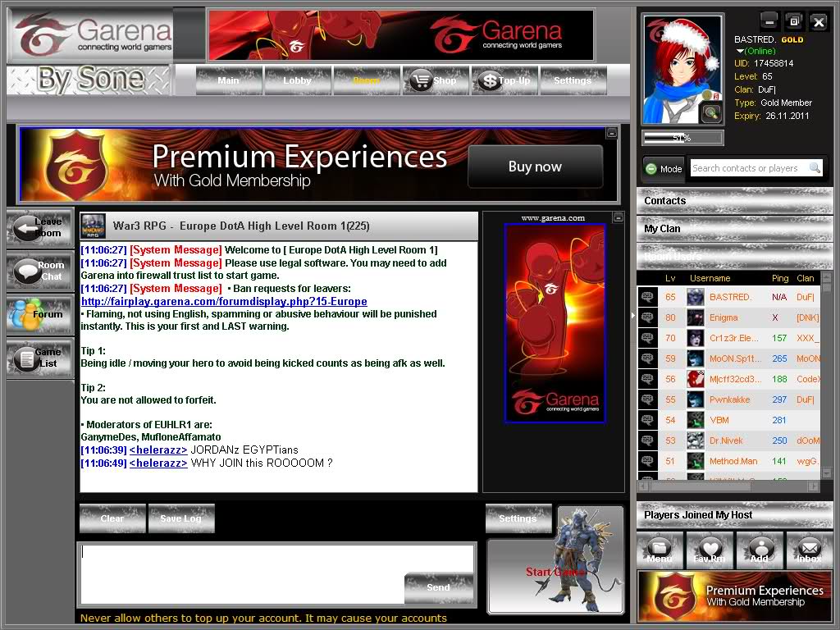Click the Mode button
The width and height of the screenshot is (840, 630).
[x=663, y=169]
